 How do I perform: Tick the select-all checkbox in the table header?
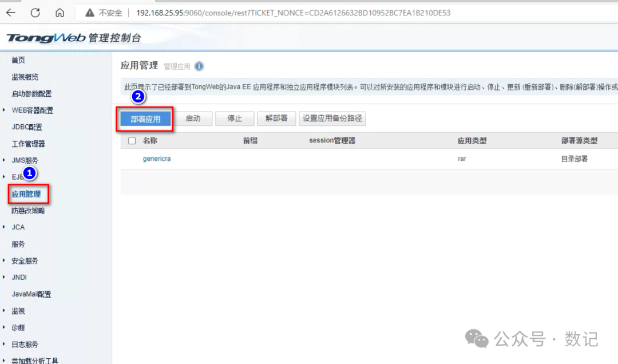[x=132, y=140]
